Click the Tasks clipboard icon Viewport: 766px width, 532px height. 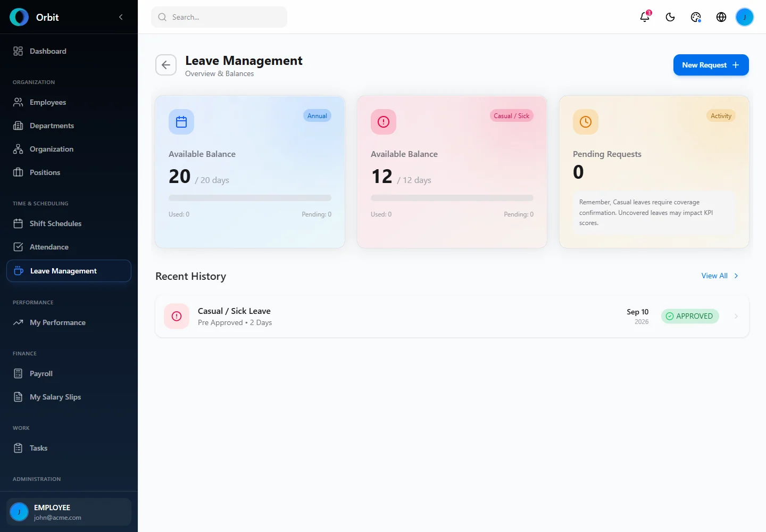click(x=18, y=448)
